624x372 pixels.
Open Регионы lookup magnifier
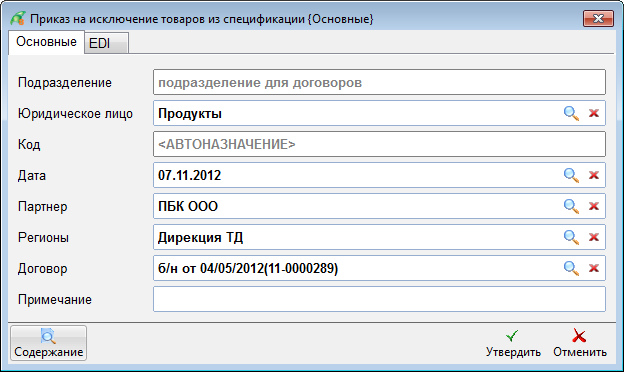[571, 237]
